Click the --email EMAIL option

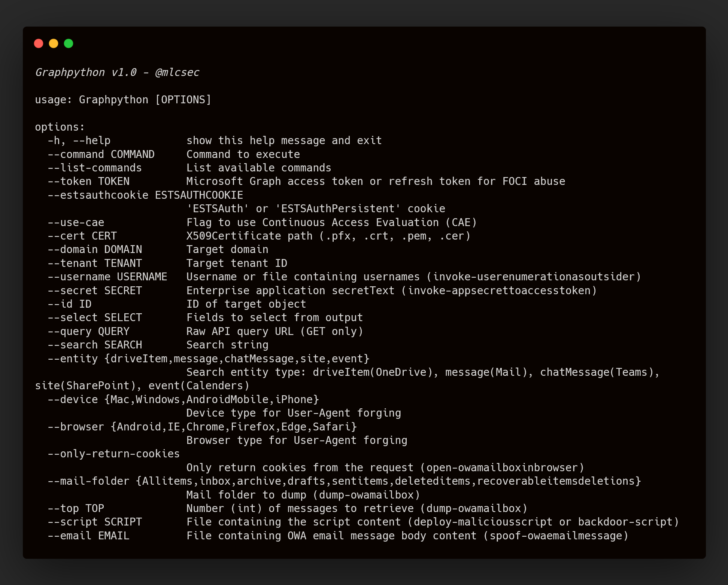coord(88,536)
